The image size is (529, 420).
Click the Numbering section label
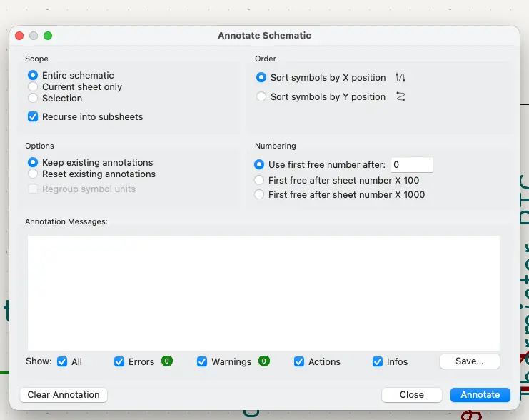coord(276,146)
